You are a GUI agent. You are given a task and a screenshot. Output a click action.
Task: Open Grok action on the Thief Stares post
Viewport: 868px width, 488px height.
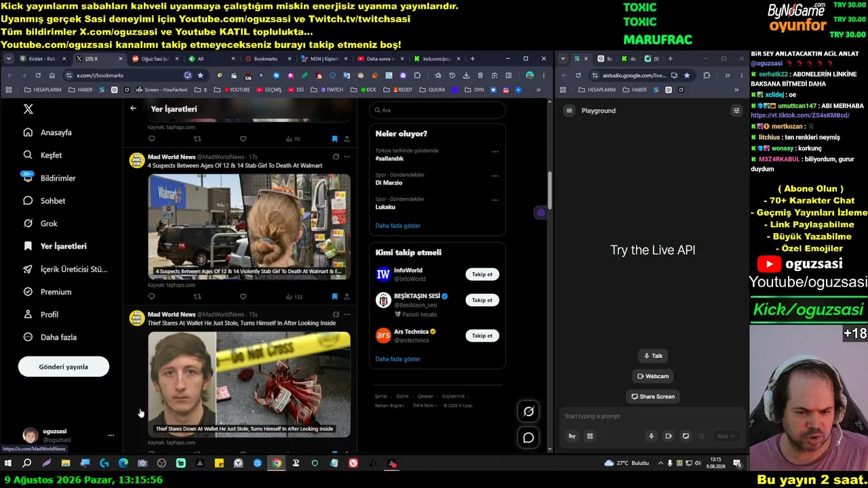pyautogui.click(x=336, y=314)
